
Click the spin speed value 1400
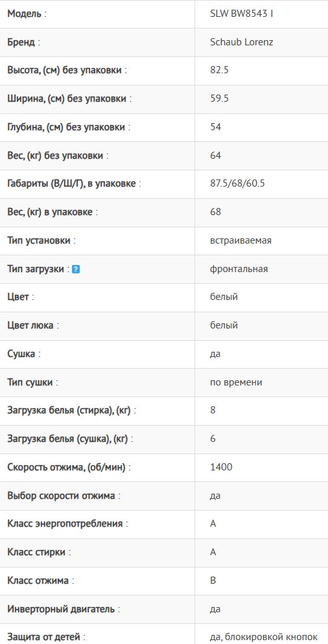221,467
